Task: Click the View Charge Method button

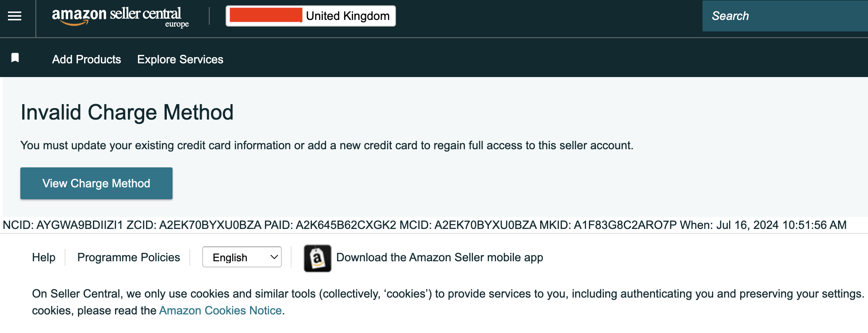Action: pos(96,183)
